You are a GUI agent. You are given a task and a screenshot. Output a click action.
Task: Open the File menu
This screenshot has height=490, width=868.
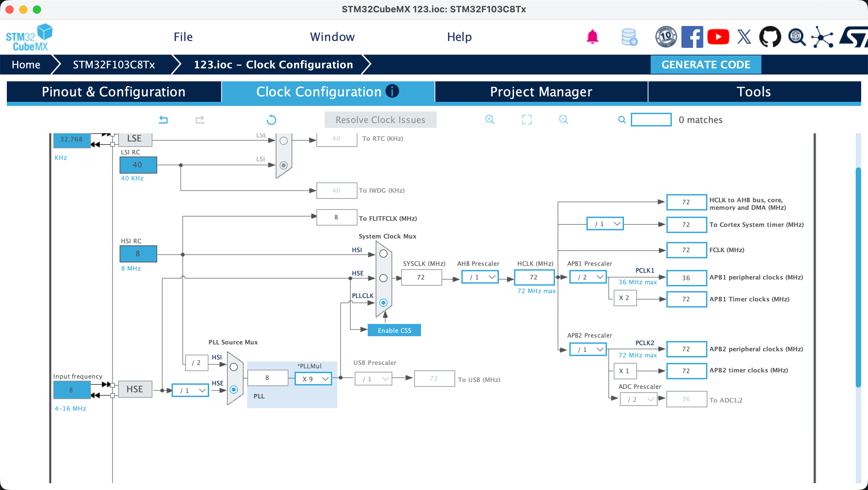point(183,37)
